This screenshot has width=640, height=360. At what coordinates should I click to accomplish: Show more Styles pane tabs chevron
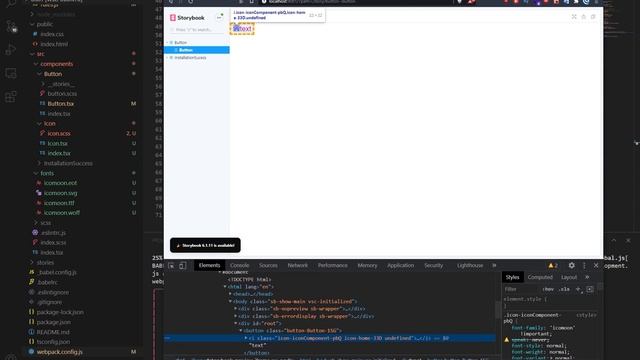tap(587, 277)
